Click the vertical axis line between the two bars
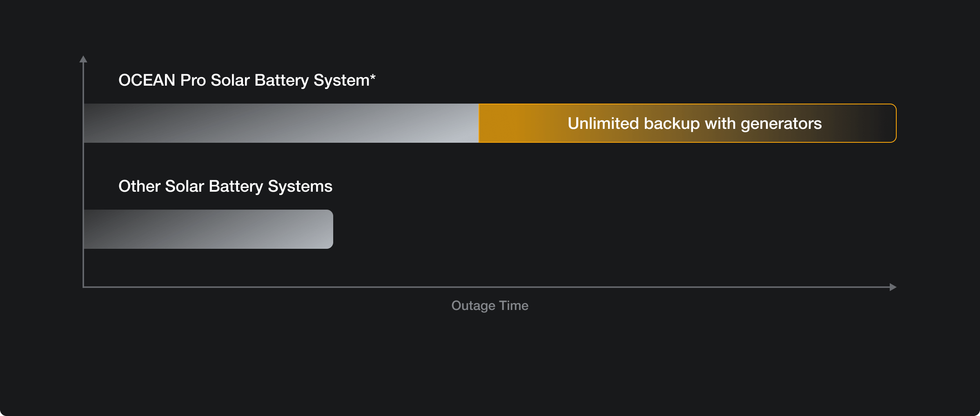The image size is (980, 416). click(x=83, y=176)
